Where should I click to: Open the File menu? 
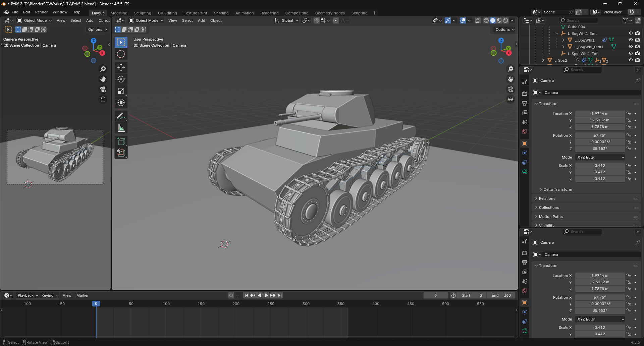(15, 12)
